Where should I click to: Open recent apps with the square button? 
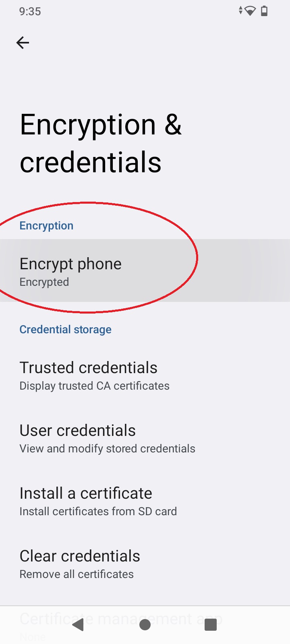point(210,625)
